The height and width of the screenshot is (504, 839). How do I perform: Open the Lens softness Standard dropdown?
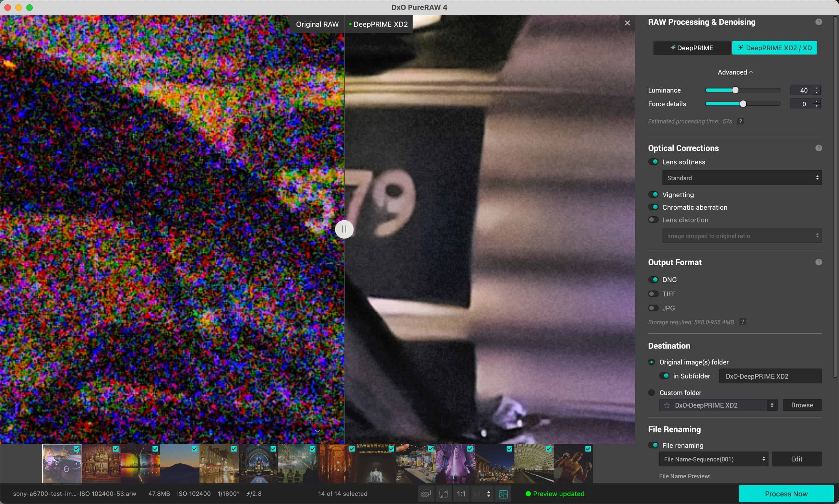[742, 178]
